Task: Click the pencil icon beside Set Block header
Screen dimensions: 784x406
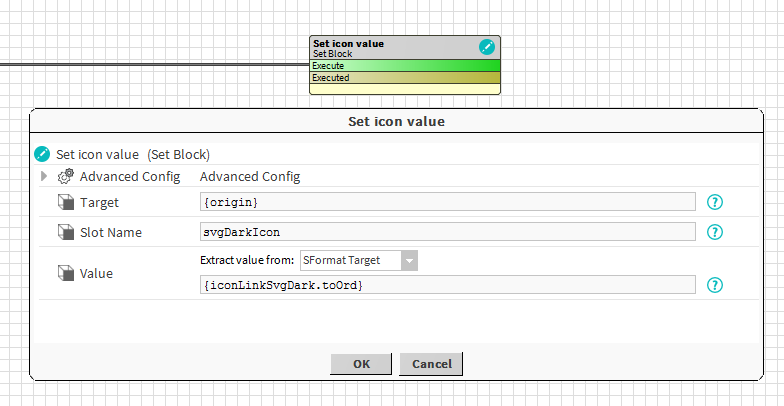Action: click(42, 154)
